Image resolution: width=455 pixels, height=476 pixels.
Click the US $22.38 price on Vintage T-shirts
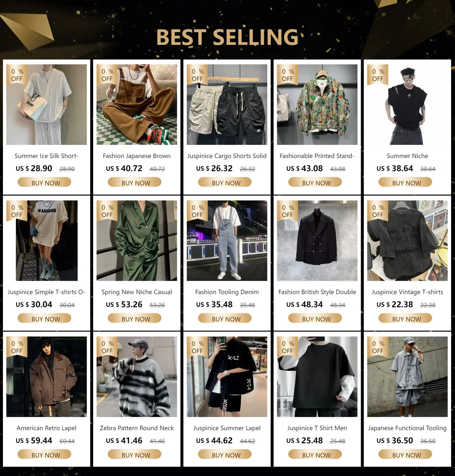(x=395, y=304)
